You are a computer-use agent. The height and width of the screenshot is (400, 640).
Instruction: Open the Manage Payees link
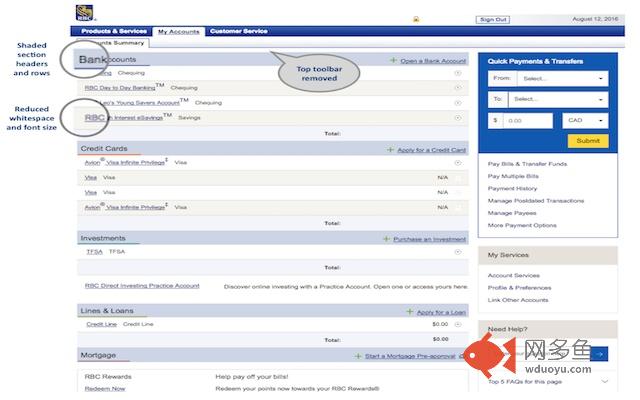tap(512, 213)
